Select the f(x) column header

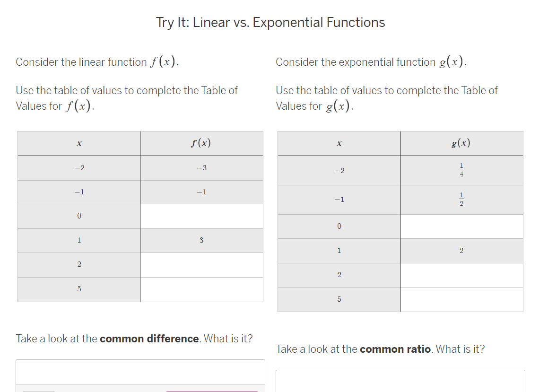(201, 143)
